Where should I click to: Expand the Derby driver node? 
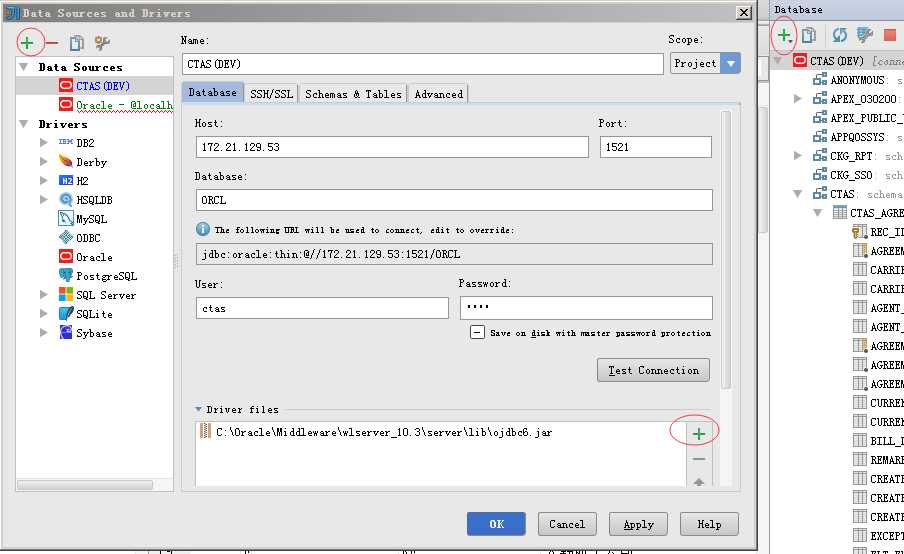tap(44, 162)
